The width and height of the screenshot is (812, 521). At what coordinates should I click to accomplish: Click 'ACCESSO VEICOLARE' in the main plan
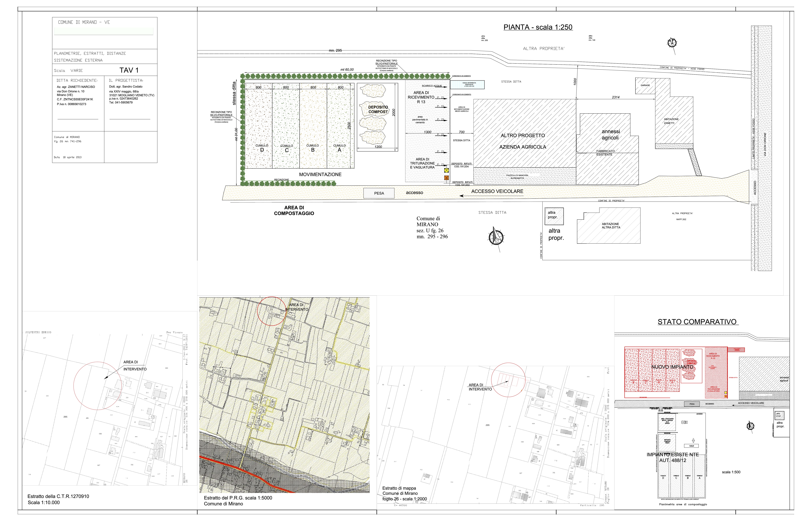tap(497, 191)
